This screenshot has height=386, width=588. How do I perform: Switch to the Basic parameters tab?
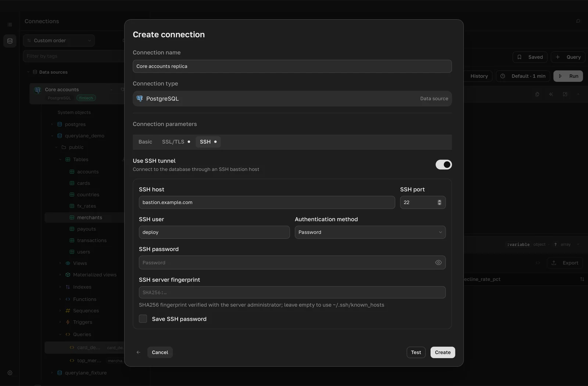click(145, 142)
